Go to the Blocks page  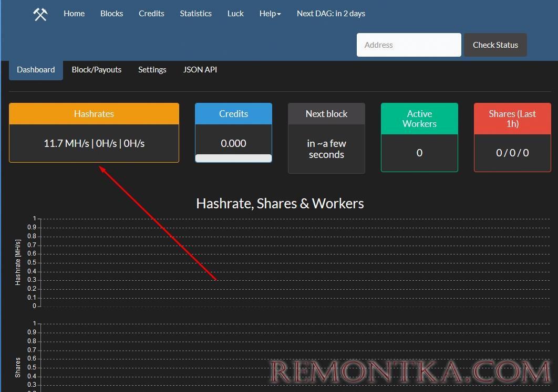[x=111, y=14]
